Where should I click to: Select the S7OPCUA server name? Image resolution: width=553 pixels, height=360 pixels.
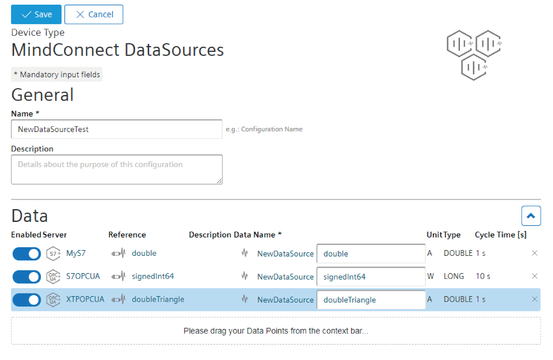pos(83,276)
